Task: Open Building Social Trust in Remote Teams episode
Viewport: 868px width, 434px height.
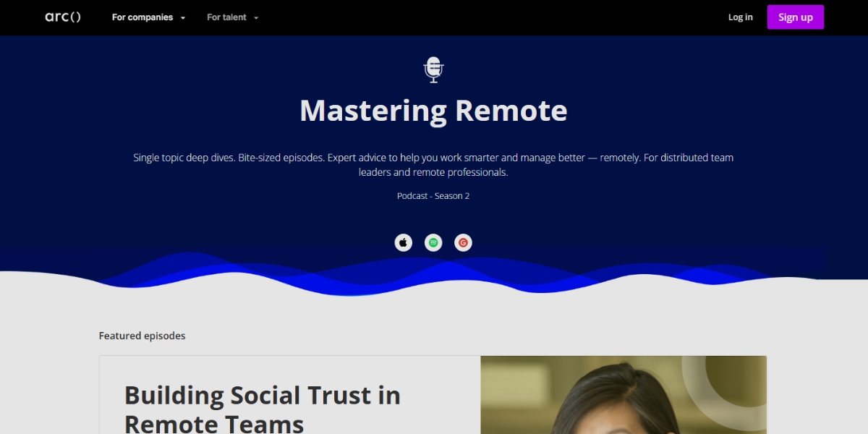Action: coord(263,409)
